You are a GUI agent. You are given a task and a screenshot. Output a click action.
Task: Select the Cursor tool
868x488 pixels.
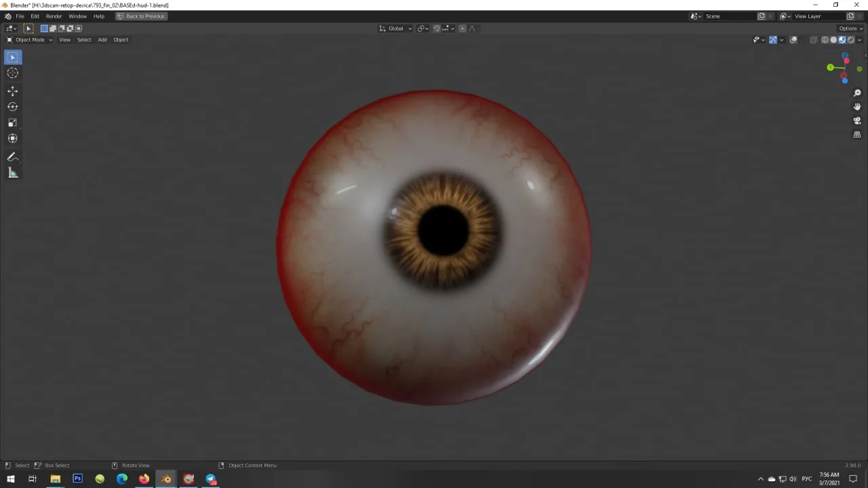[12, 73]
